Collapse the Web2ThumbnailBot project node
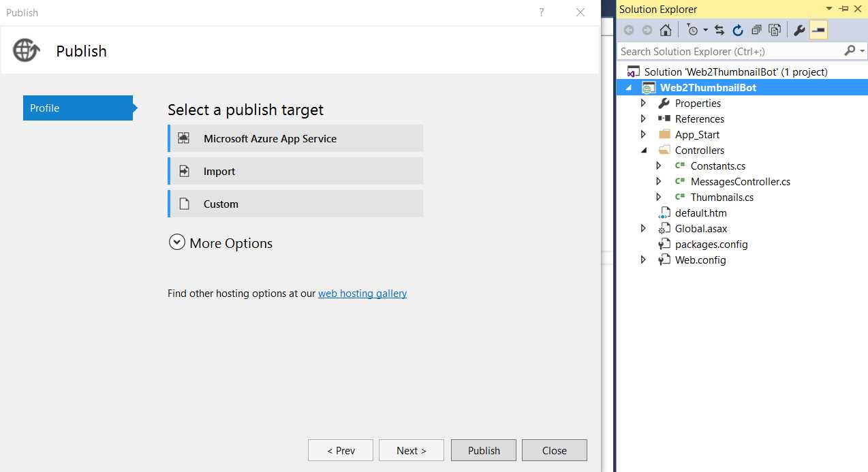The image size is (868, 472). click(629, 87)
